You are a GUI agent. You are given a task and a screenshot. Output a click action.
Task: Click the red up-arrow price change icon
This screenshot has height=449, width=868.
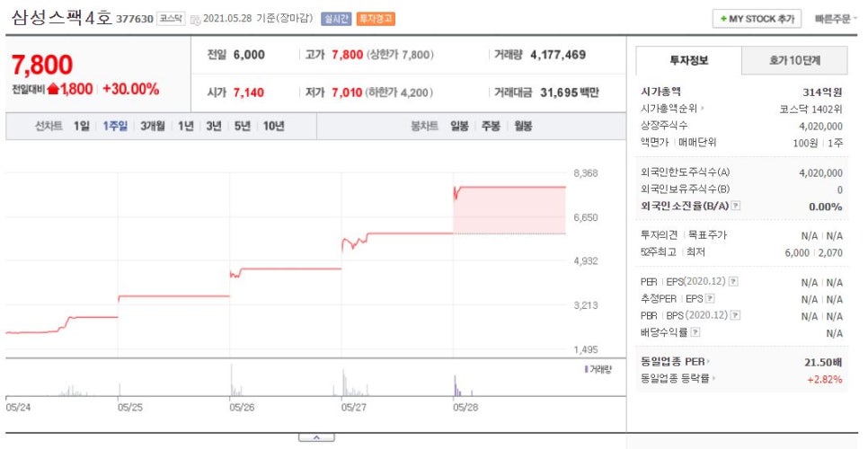[x=53, y=89]
